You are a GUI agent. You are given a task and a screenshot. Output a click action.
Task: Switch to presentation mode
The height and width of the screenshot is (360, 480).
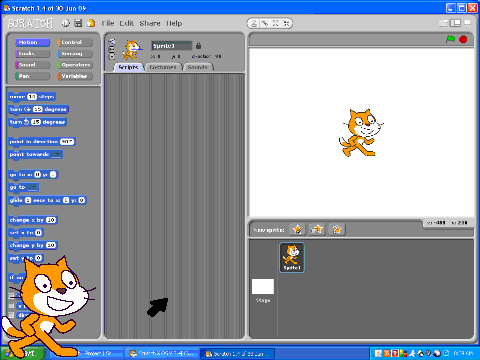tap(467, 23)
